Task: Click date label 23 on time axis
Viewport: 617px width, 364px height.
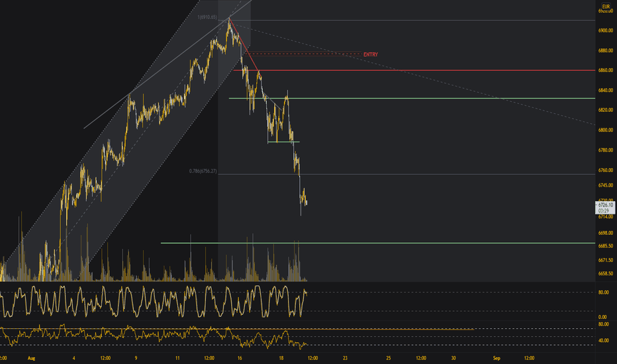Action: point(345,359)
